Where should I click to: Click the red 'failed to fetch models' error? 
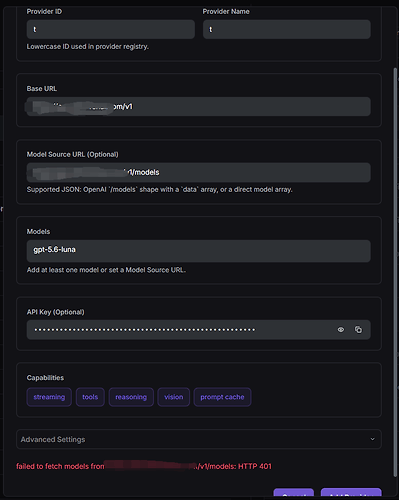[144, 466]
